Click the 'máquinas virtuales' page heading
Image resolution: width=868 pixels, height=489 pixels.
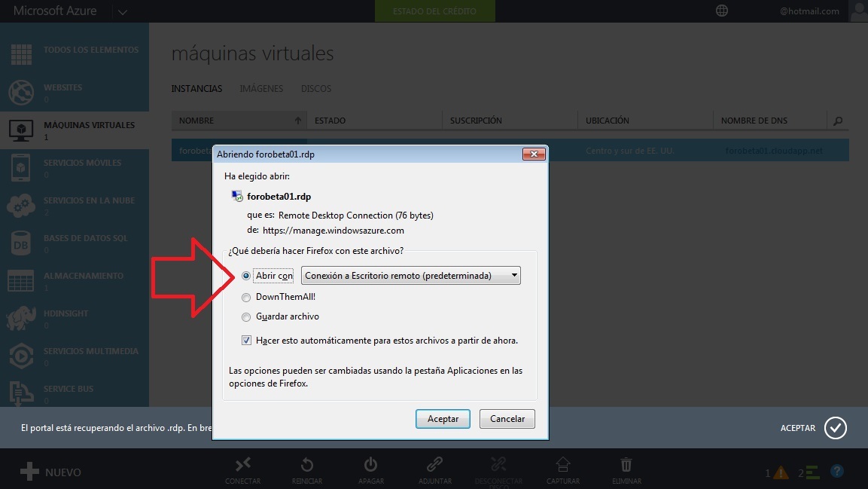point(252,53)
